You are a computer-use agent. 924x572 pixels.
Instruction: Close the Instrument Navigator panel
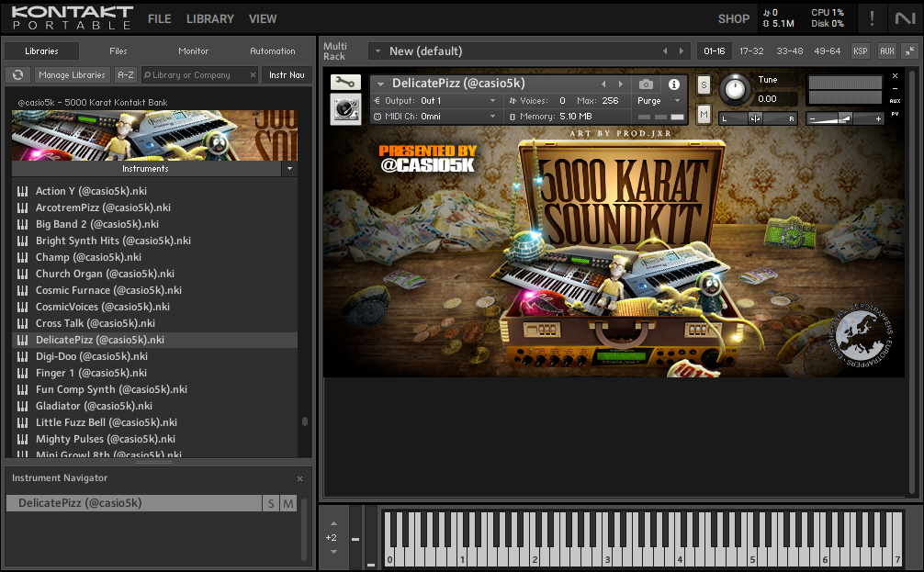click(299, 478)
